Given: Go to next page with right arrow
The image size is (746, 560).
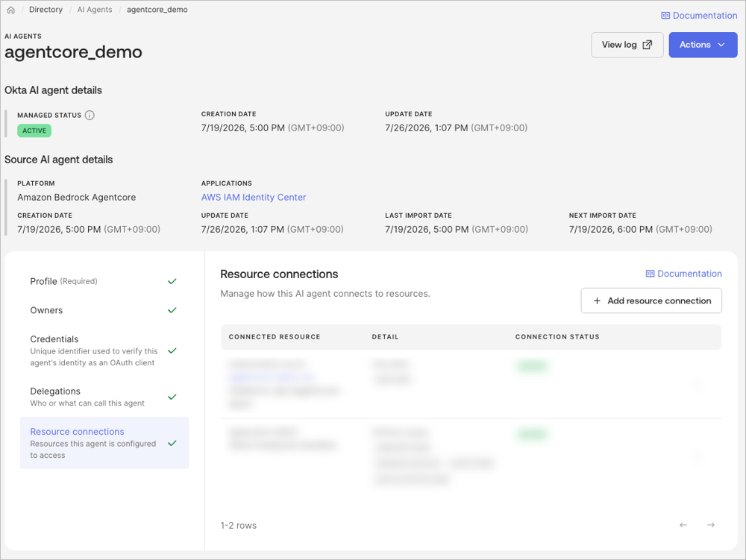Looking at the screenshot, I should (711, 525).
